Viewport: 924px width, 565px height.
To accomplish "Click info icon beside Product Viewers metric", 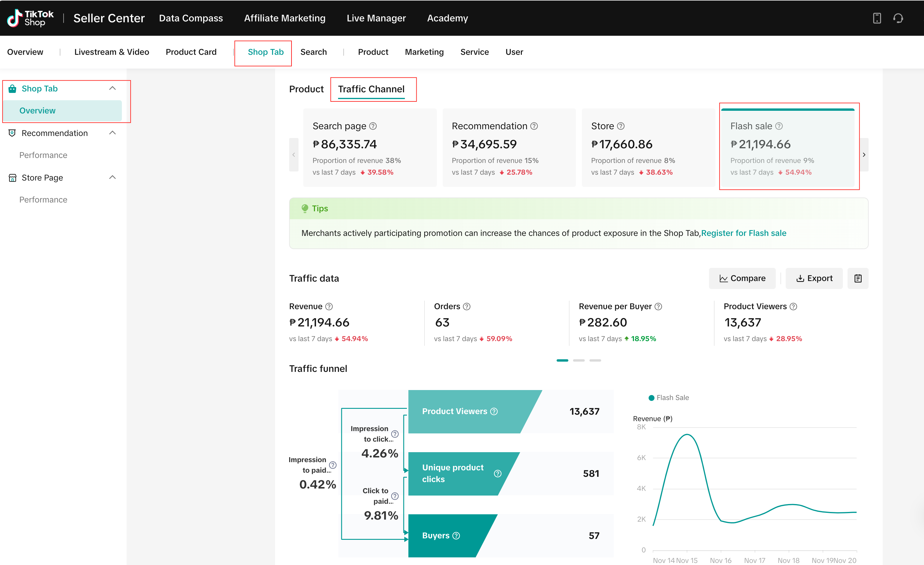I will point(793,307).
